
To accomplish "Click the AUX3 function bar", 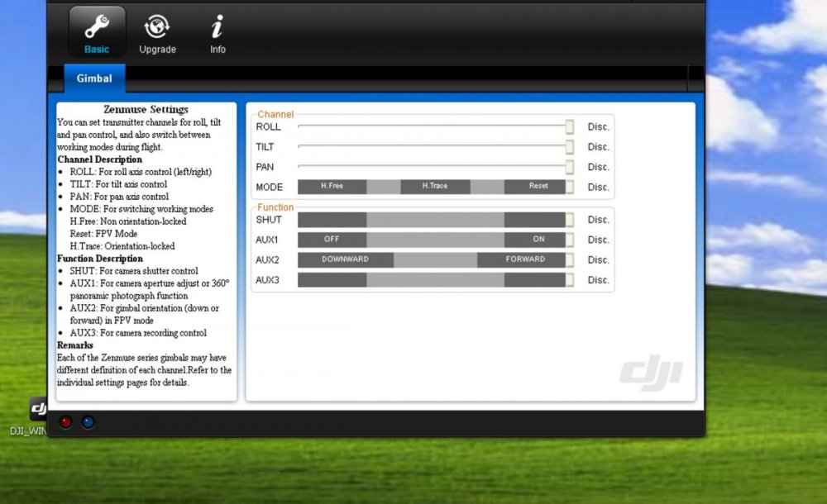I will [x=432, y=280].
